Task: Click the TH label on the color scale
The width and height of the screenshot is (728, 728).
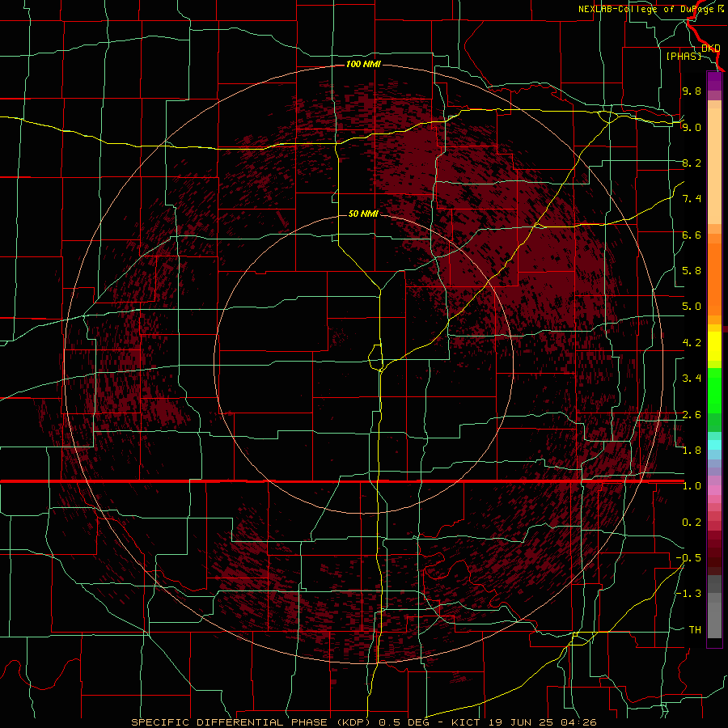Action: tap(695, 630)
